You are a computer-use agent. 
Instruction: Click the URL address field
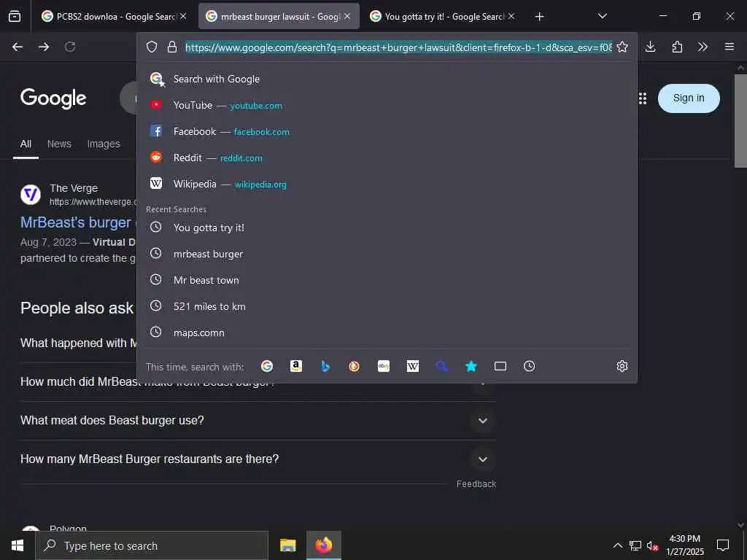399,47
